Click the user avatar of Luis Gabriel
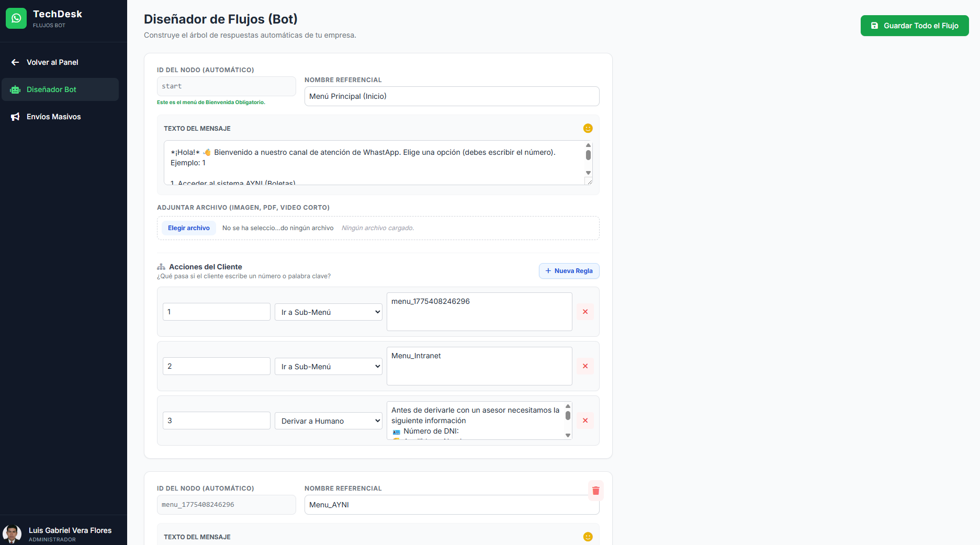Screen dimensions: 980x545 [12, 534]
